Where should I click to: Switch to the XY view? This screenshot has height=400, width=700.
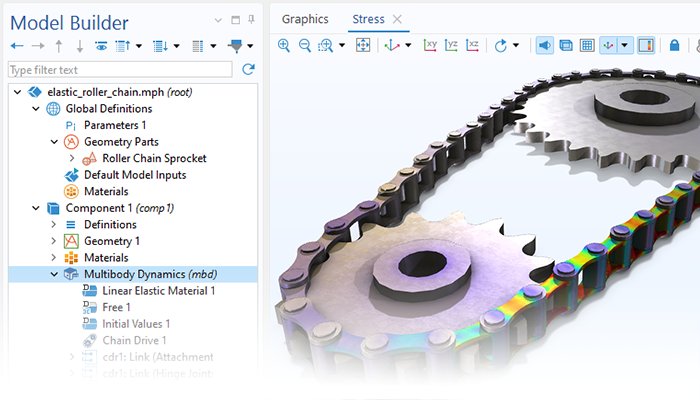[430, 45]
